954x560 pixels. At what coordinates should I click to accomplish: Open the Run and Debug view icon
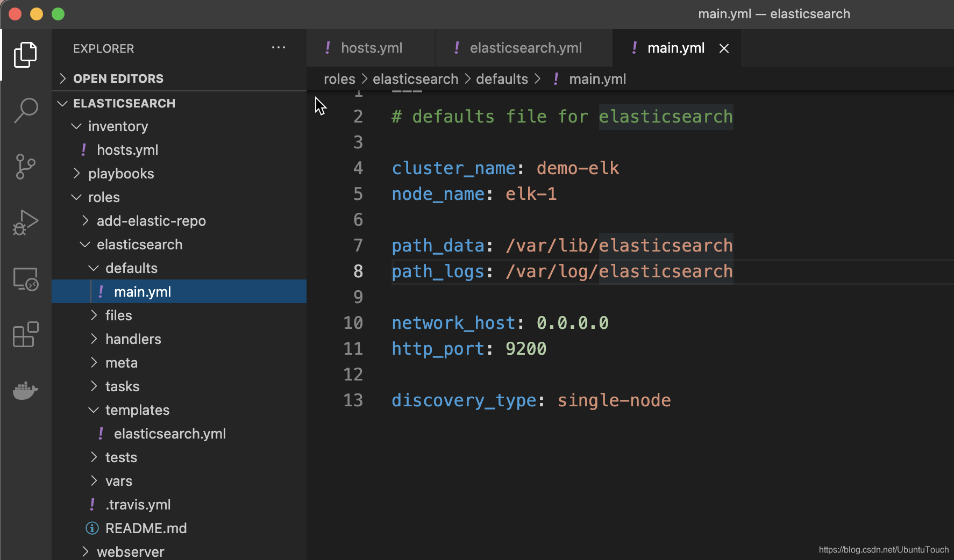[x=25, y=222]
